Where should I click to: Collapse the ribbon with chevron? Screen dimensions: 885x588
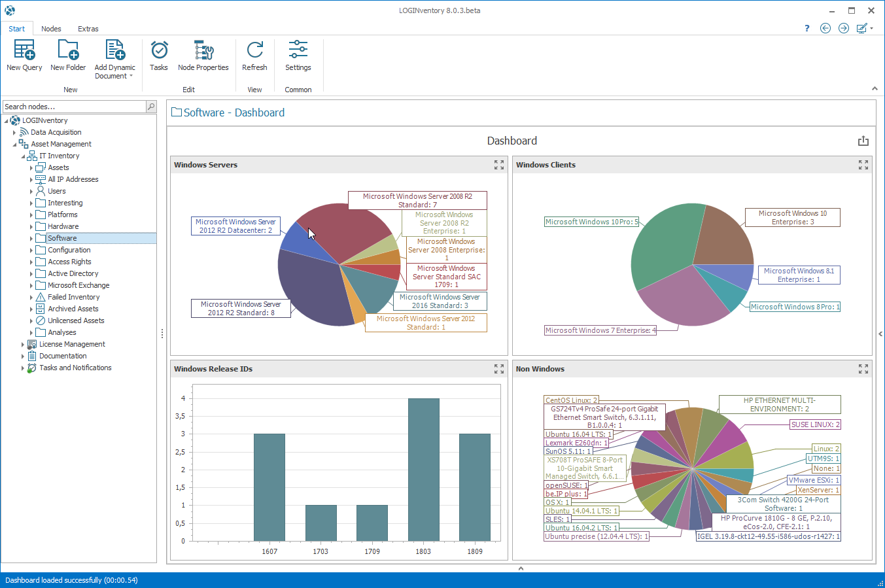click(x=875, y=88)
